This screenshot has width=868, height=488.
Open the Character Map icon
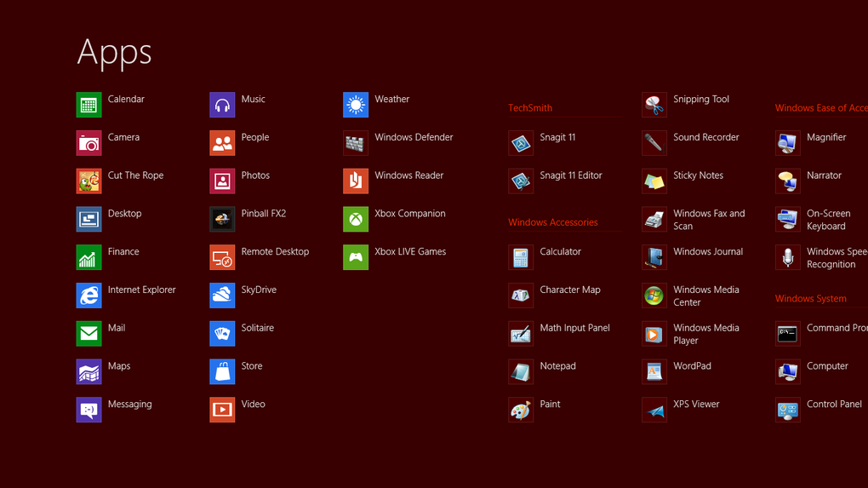521,296
